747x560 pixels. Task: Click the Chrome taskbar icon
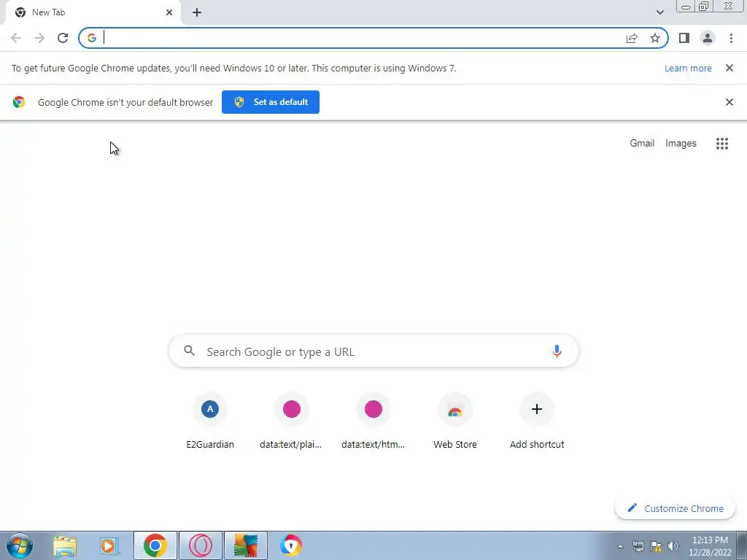point(155,545)
